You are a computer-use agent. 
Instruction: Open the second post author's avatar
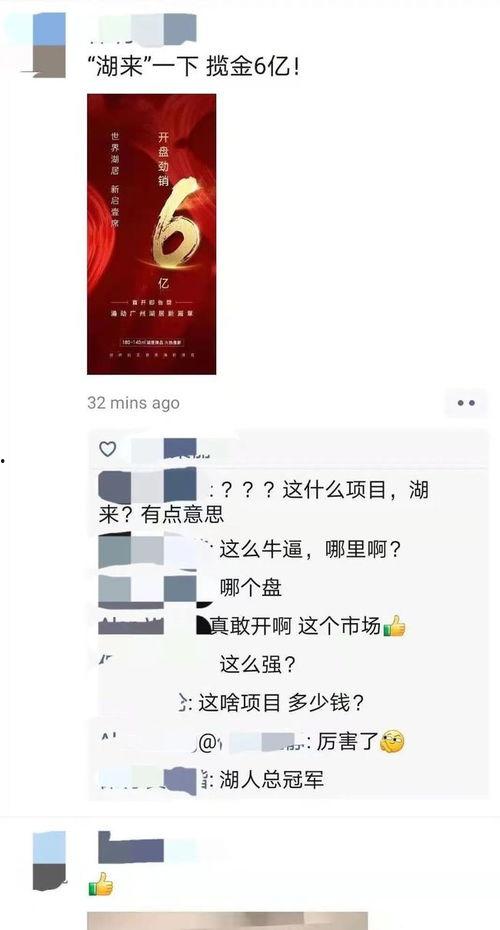pyautogui.click(x=49, y=861)
